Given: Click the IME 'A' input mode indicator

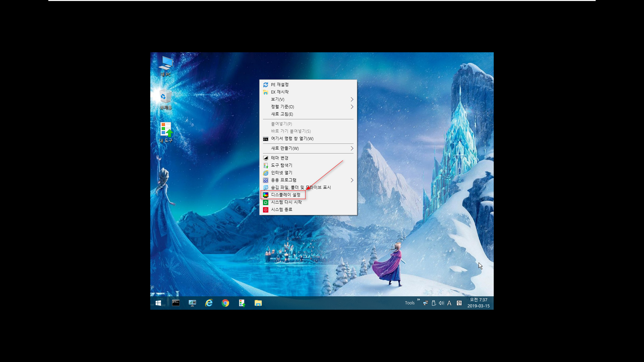Looking at the screenshot, I should (449, 303).
